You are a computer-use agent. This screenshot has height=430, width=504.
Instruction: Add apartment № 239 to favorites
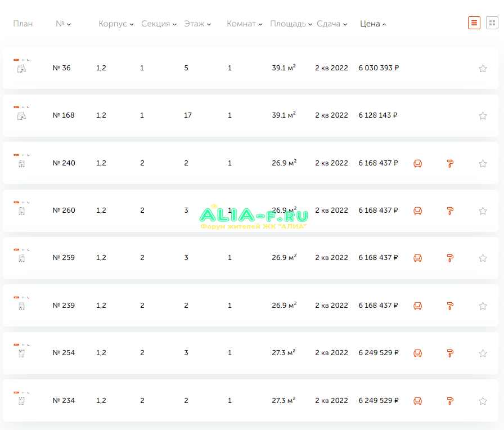click(483, 306)
